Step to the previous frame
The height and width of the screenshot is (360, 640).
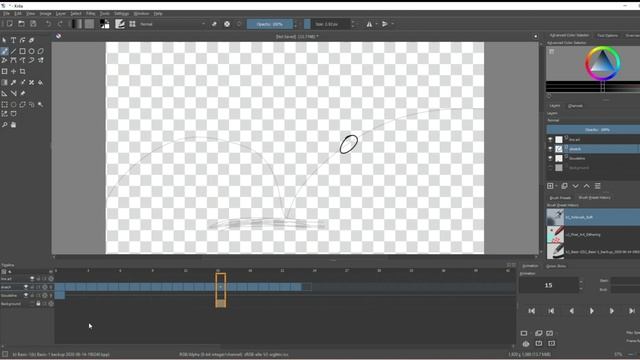point(571,311)
